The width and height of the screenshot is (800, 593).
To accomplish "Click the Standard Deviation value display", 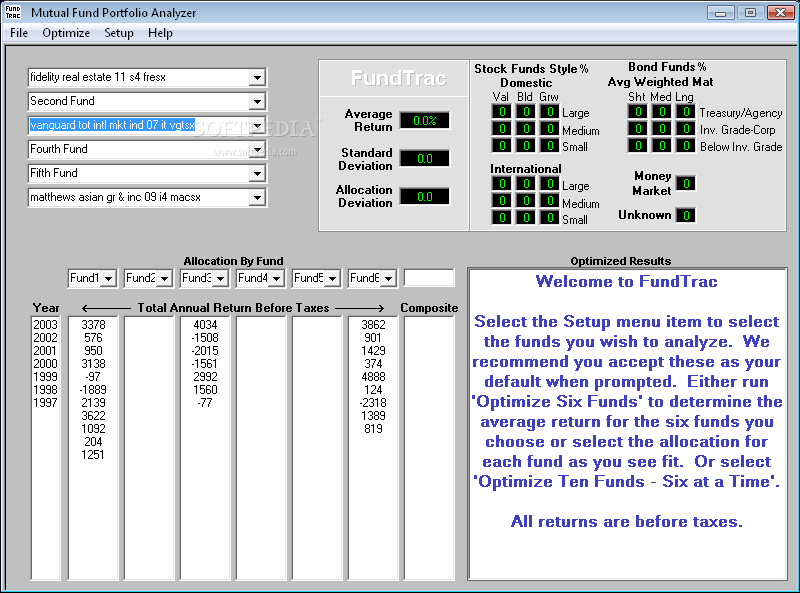I will (x=424, y=159).
